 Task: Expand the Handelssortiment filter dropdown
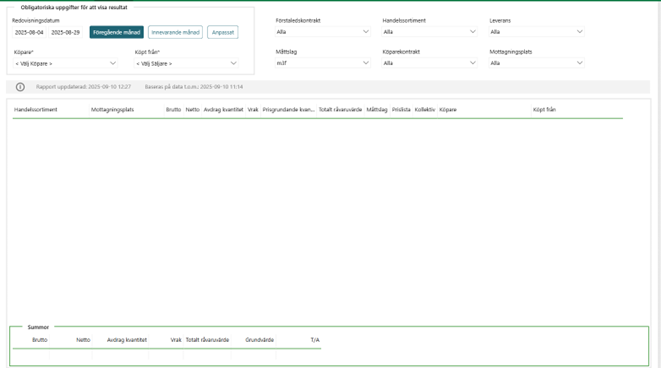430,32
